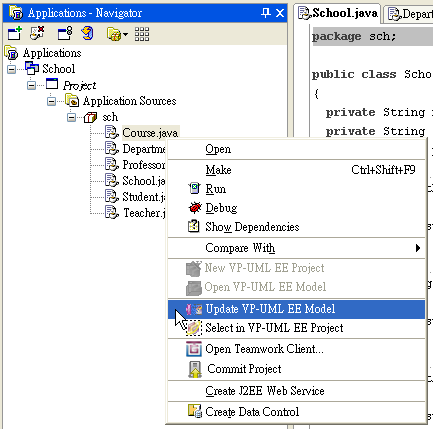Click Update VP-UML EE Model
This screenshot has height=429, width=433.
click(296, 309)
